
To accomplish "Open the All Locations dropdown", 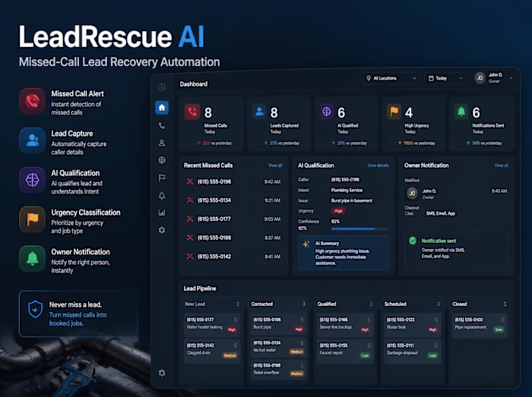I will point(391,78).
